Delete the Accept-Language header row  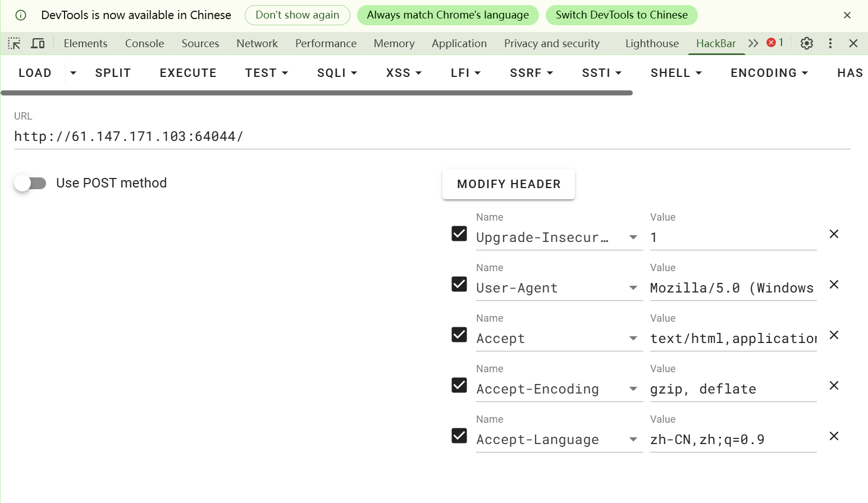(834, 436)
